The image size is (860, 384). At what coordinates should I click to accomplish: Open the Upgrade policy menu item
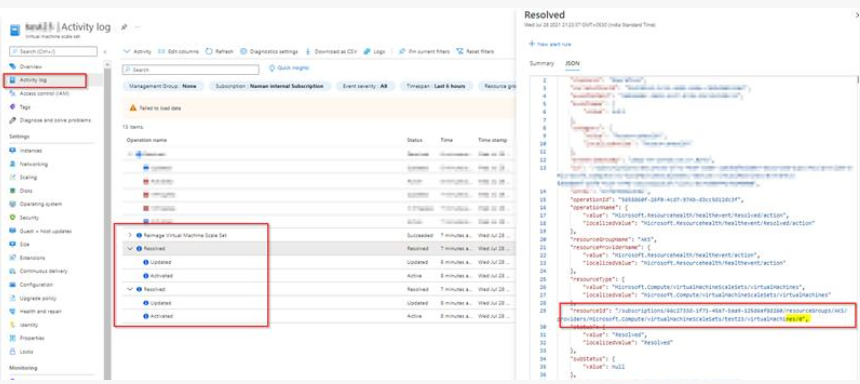(38, 298)
